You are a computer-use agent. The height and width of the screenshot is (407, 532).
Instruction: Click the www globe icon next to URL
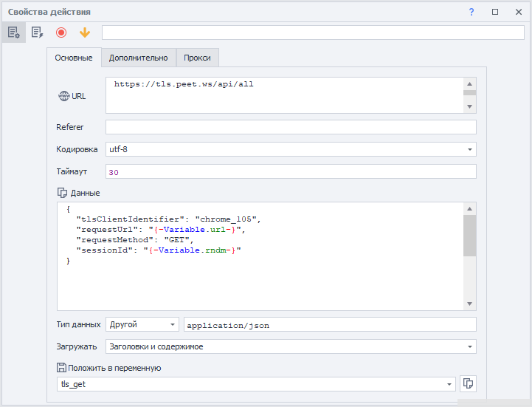[x=63, y=97]
